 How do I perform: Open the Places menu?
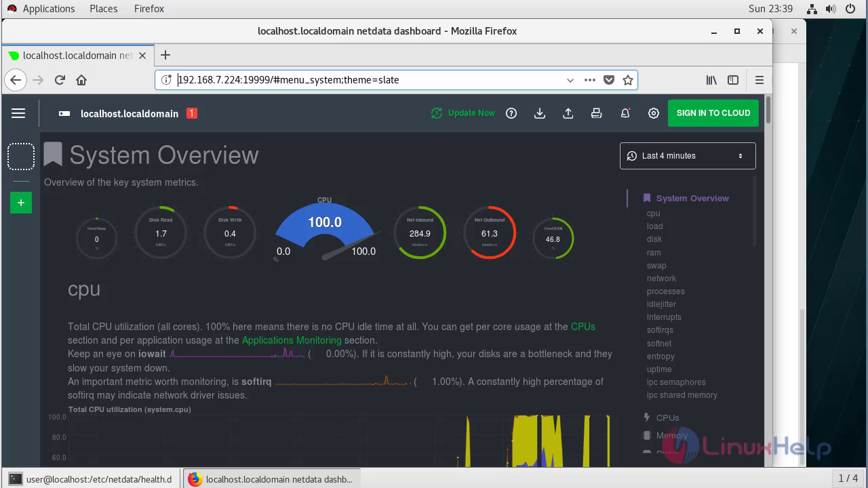104,9
